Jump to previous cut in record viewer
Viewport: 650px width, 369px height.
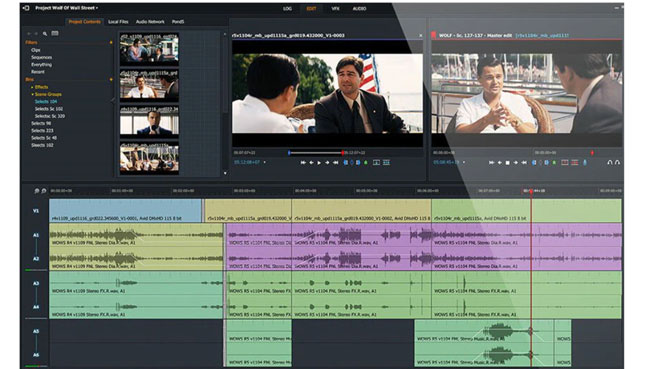coord(491,163)
